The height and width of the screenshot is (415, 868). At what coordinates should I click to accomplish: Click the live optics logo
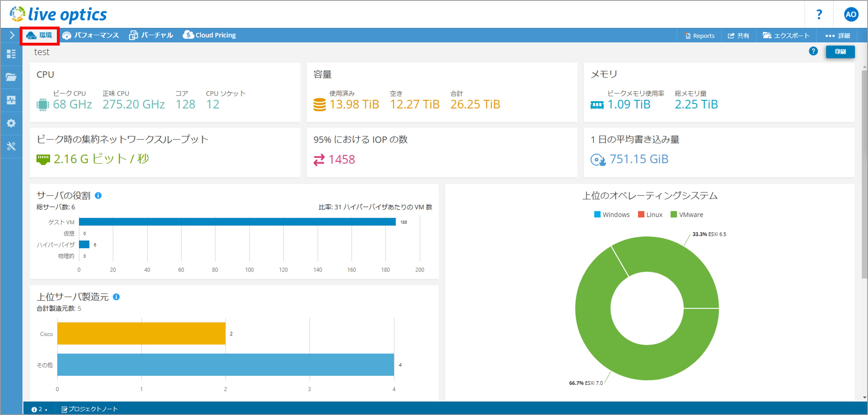point(58,15)
